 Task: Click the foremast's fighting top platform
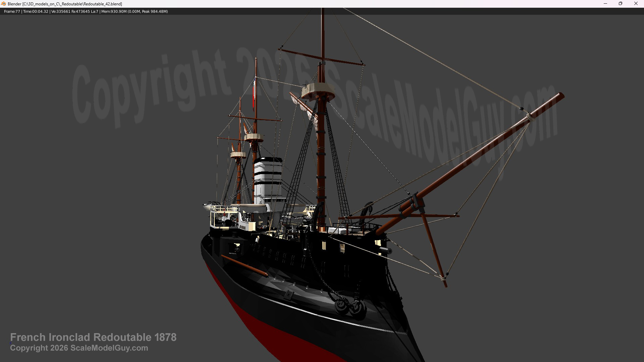point(318,90)
